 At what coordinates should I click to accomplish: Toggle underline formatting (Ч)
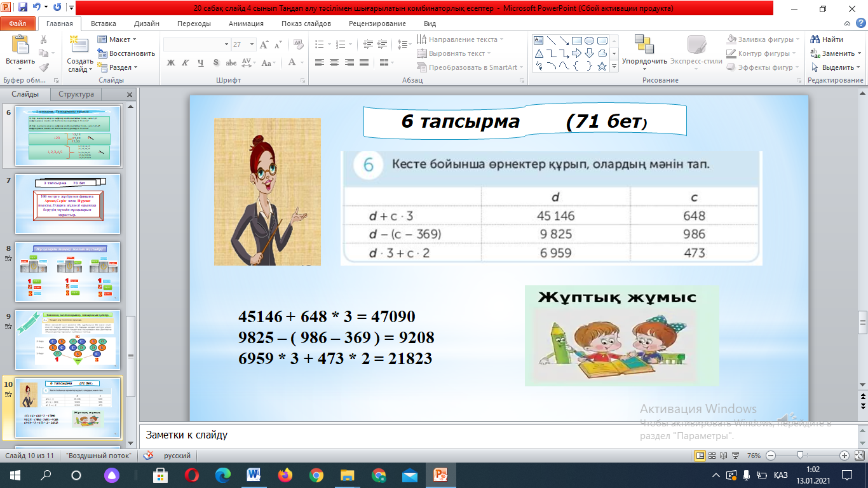[200, 62]
